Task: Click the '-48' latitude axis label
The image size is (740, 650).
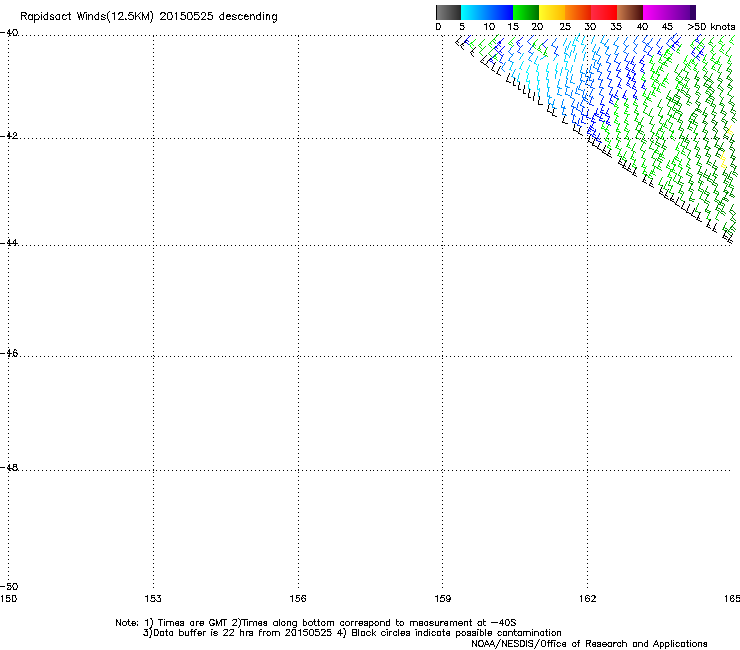Action: pos(9,468)
